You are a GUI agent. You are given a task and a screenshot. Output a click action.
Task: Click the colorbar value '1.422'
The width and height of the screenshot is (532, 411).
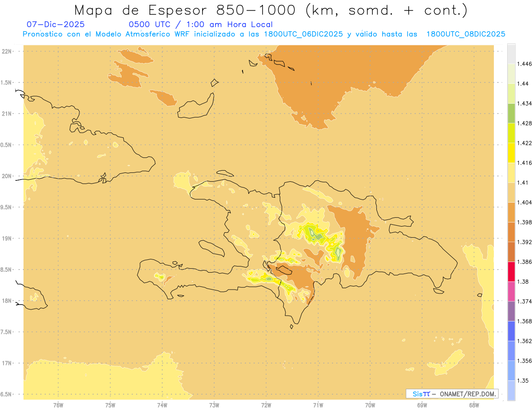coord(524,143)
